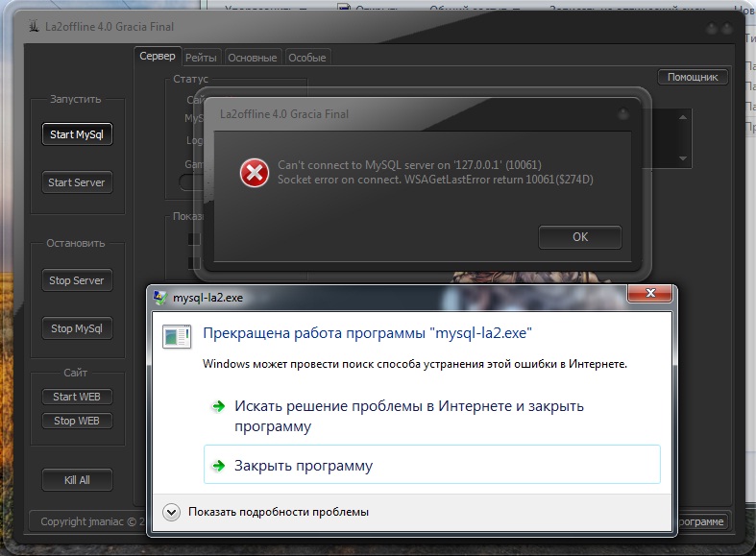Launch the server with Start Server
Image resolution: width=756 pixels, height=556 pixels.
pyautogui.click(x=77, y=182)
